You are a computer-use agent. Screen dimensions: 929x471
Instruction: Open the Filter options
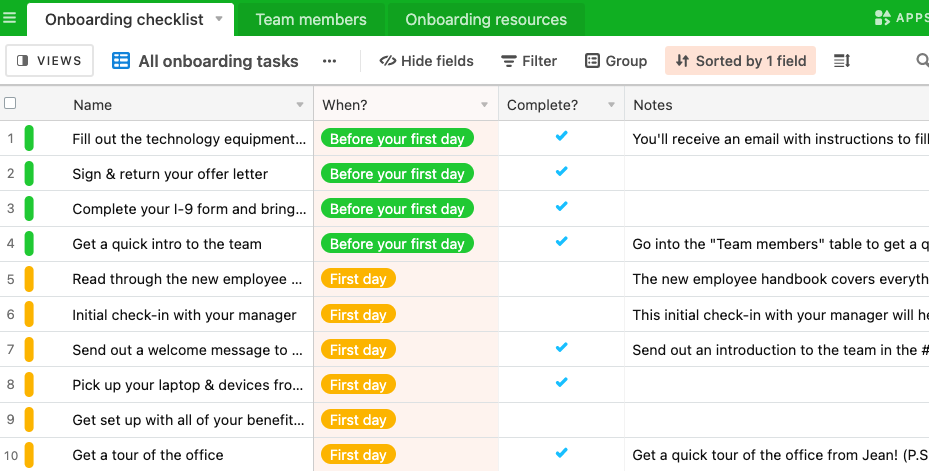[x=529, y=60]
